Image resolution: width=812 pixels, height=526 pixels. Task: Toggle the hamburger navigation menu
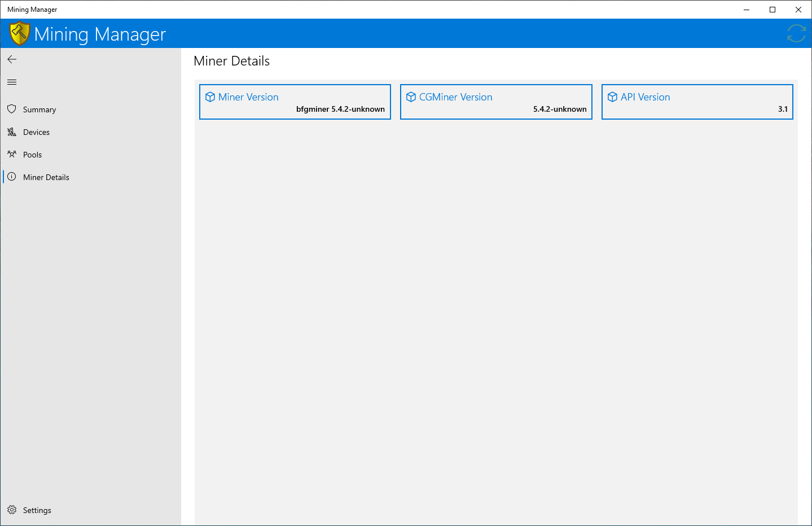coord(12,82)
